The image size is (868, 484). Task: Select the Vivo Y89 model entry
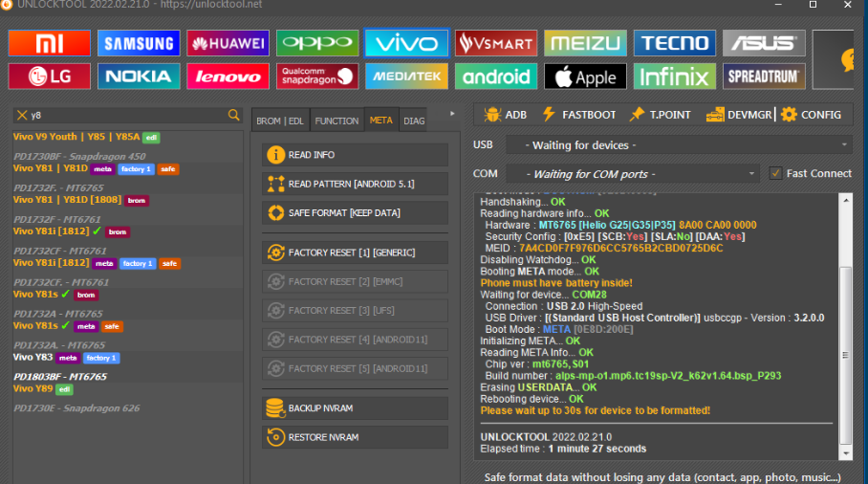(33, 388)
